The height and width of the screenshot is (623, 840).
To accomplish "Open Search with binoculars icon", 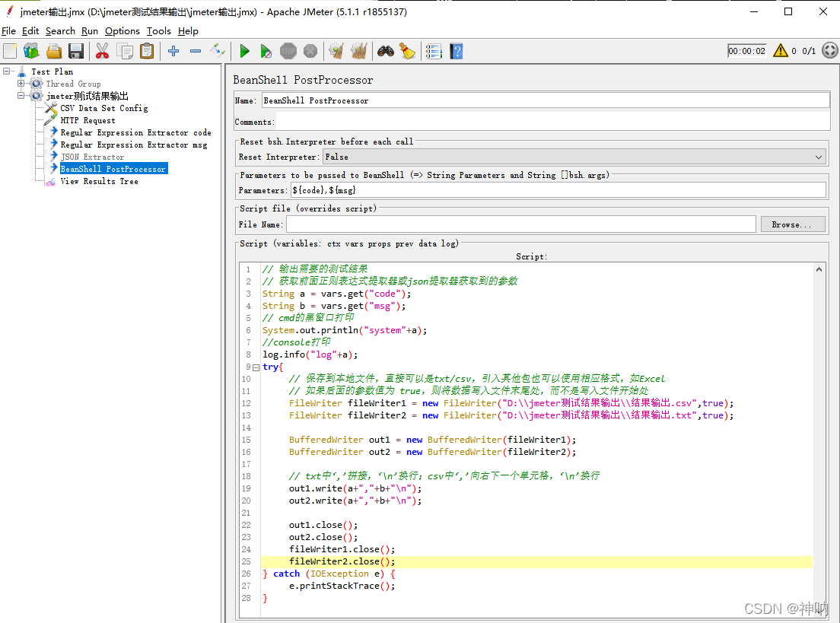I will coord(386,51).
